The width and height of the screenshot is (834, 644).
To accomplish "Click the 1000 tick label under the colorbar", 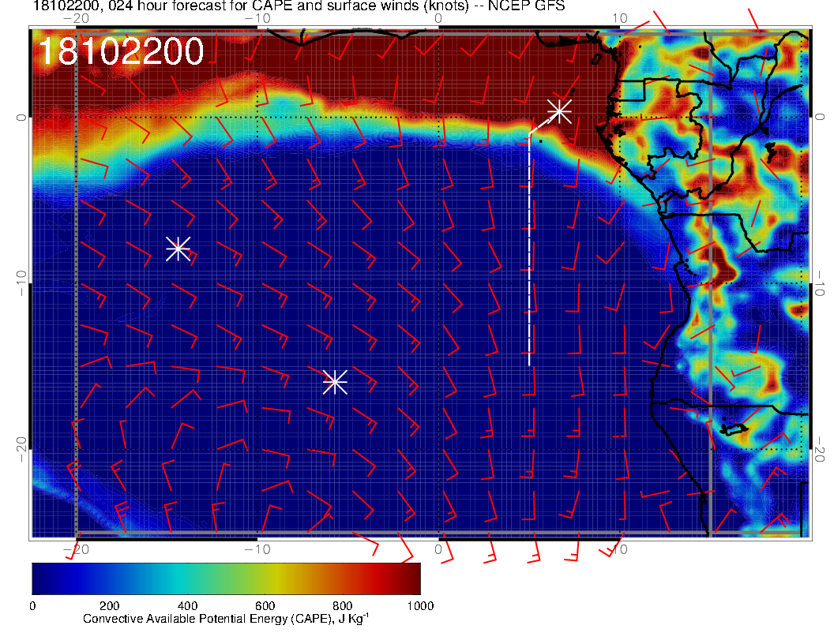I will [420, 606].
